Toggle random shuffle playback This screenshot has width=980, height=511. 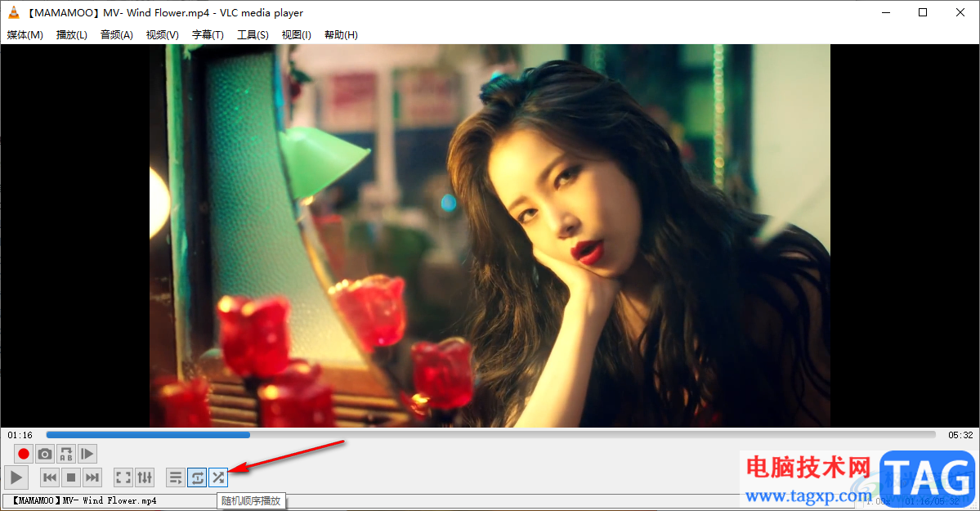pyautogui.click(x=218, y=477)
